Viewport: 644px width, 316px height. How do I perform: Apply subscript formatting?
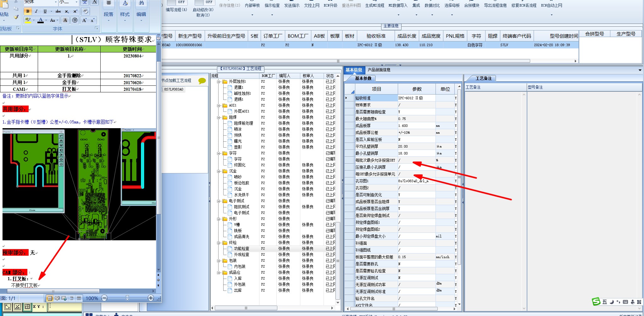pos(67,11)
